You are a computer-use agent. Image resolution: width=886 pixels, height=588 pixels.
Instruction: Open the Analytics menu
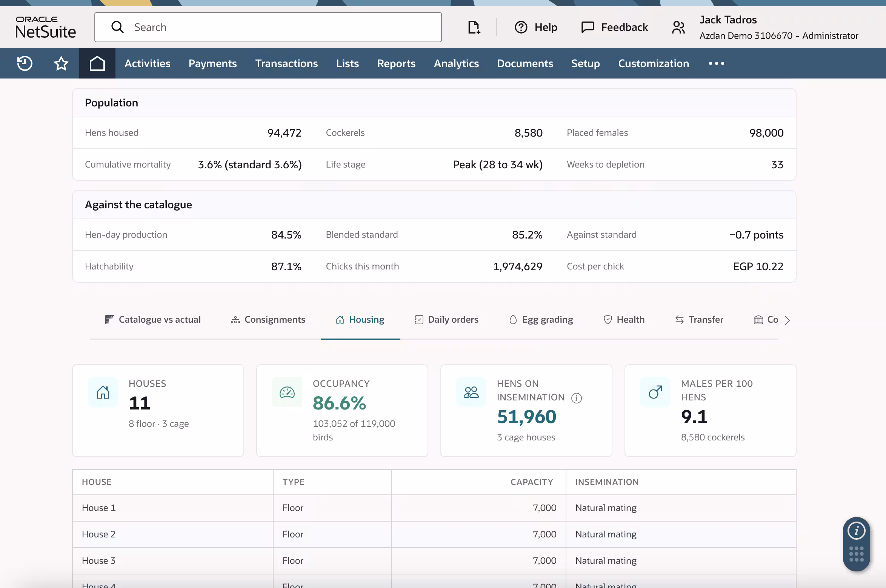456,63
